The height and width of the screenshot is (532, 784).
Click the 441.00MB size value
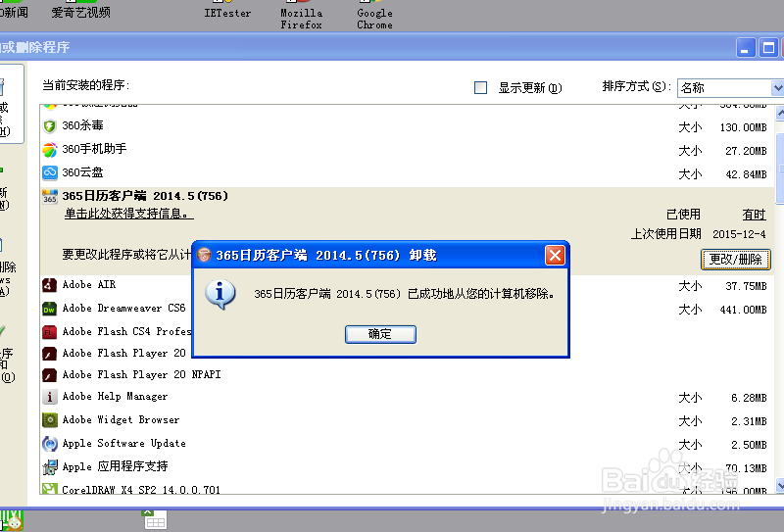[743, 310]
